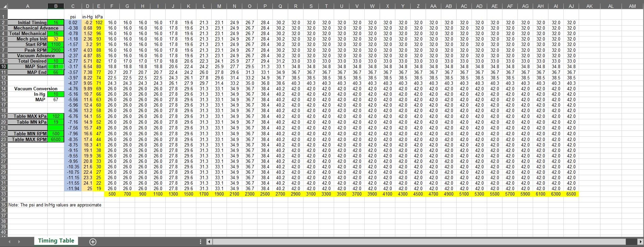Image resolution: width=644 pixels, height=247 pixels.
Task: Select column B header
Action: pyautogui.click(x=56, y=6)
